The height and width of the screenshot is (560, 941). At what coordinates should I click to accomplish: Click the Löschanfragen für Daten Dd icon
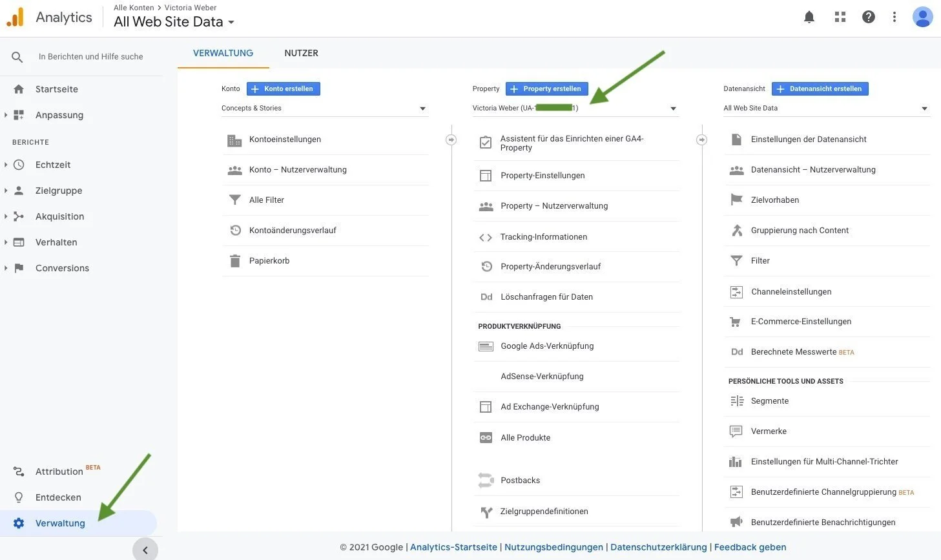(x=486, y=297)
